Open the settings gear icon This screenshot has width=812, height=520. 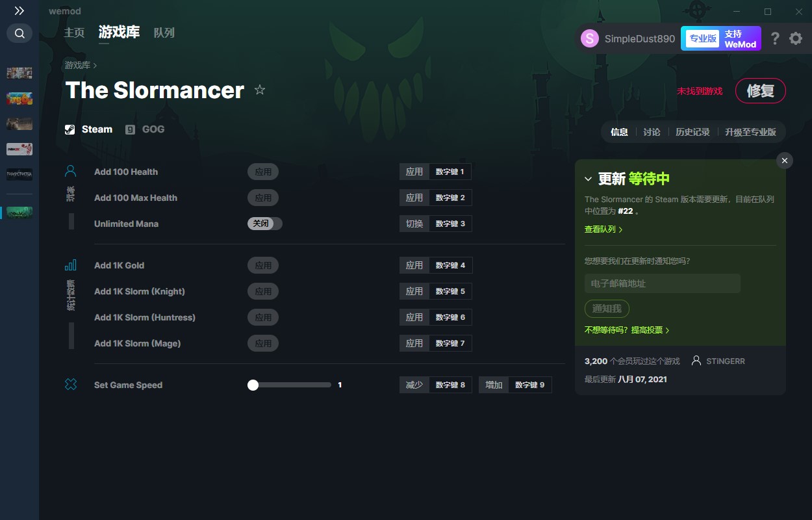click(x=796, y=38)
